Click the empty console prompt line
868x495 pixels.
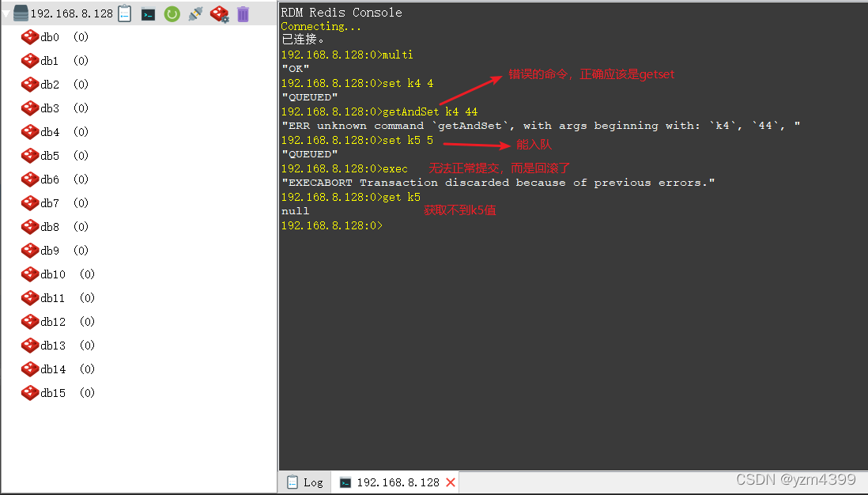tap(332, 226)
